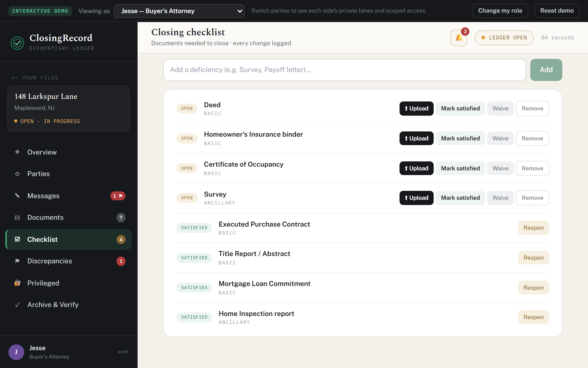This screenshot has width=588, height=368.
Task: Click the Parties sidebar icon
Action: [x=17, y=174]
